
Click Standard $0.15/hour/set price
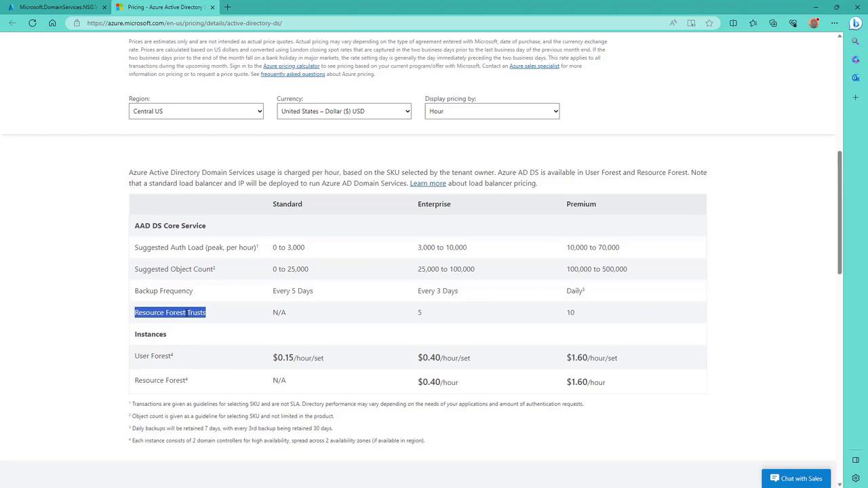[x=298, y=358]
